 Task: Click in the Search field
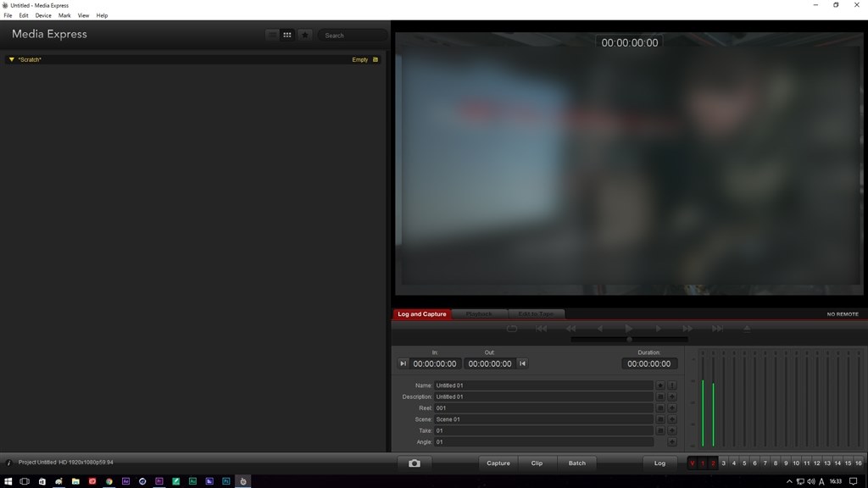pyautogui.click(x=353, y=36)
